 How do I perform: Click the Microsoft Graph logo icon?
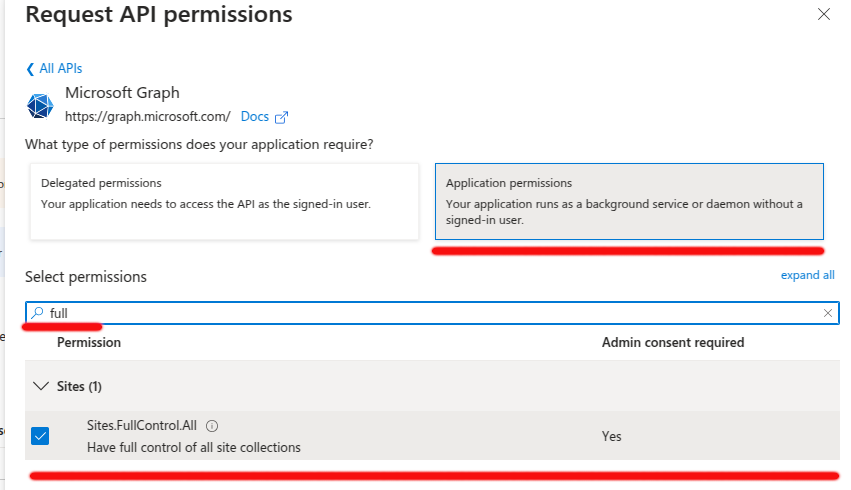[x=40, y=105]
